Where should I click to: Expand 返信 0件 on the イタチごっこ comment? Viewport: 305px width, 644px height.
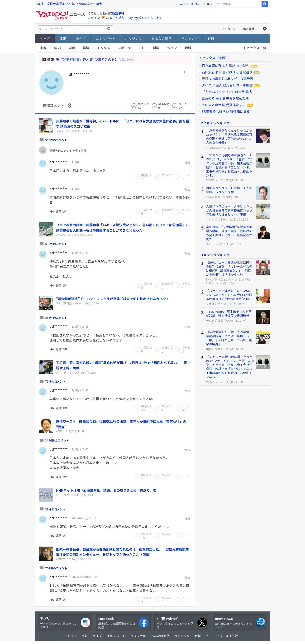click(59, 349)
